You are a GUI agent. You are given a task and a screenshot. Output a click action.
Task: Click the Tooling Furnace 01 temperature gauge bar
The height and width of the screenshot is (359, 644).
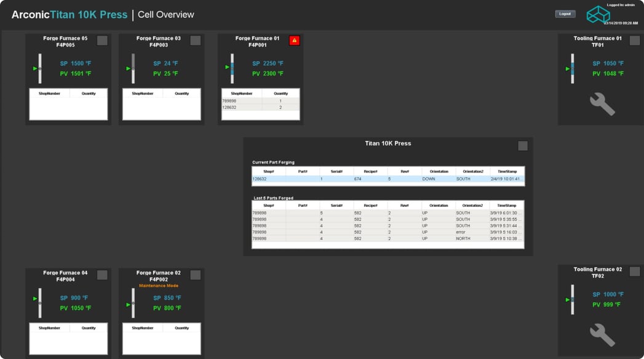click(x=573, y=69)
